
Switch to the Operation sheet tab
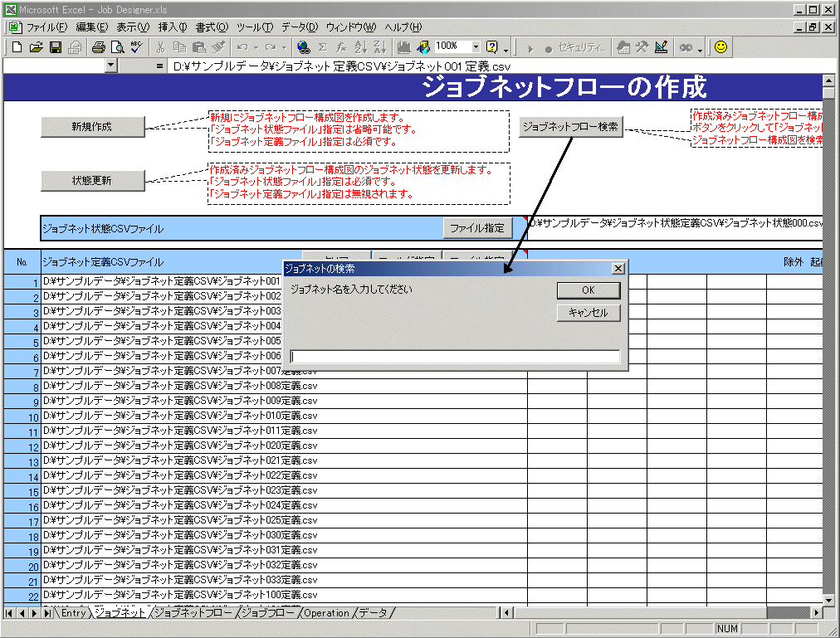point(326,613)
